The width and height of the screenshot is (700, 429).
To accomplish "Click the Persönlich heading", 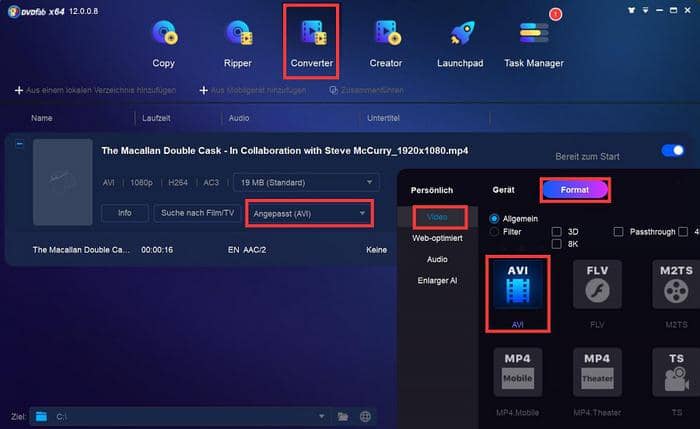I will click(x=432, y=190).
